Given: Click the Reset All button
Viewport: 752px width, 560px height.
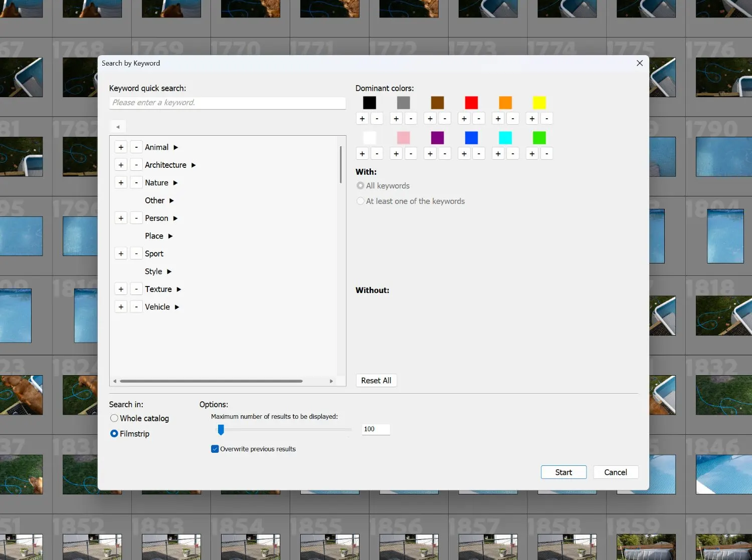Looking at the screenshot, I should coord(376,380).
